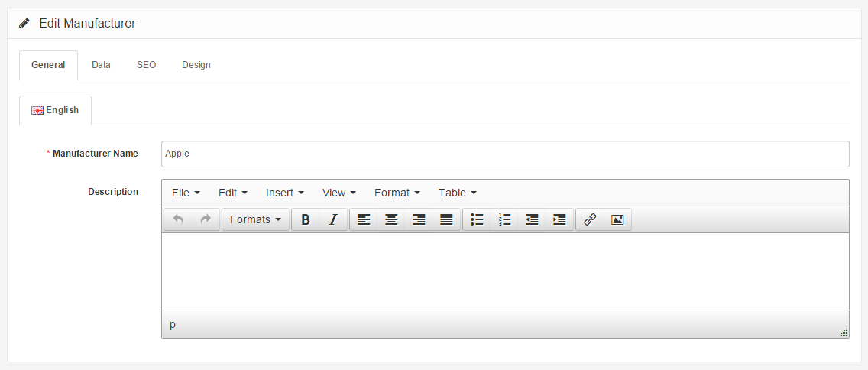
Task: Align text center
Action: [x=391, y=220]
